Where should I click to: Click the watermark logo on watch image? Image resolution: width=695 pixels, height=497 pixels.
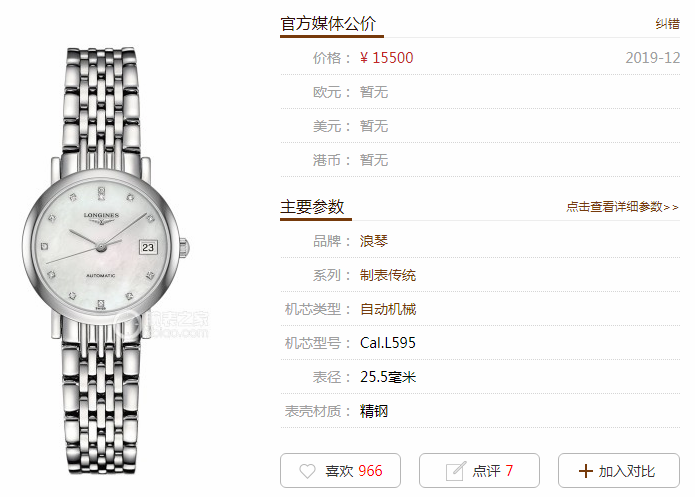point(162,325)
